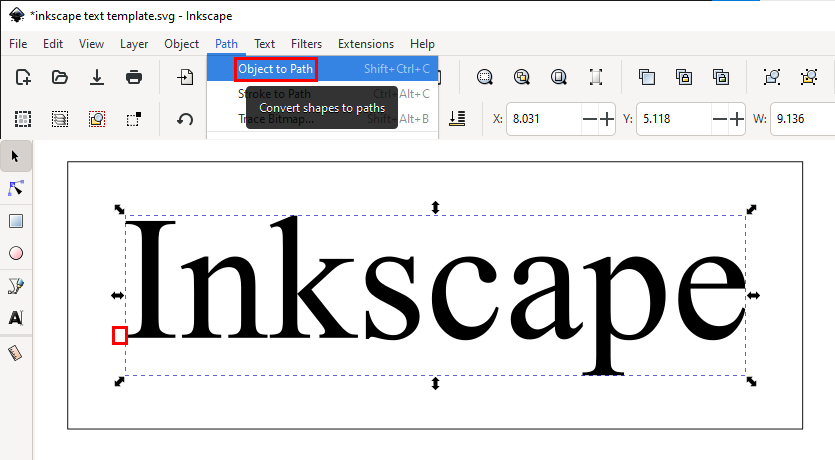
Task: Click right-side horizontal scale handle
Action: click(x=753, y=295)
